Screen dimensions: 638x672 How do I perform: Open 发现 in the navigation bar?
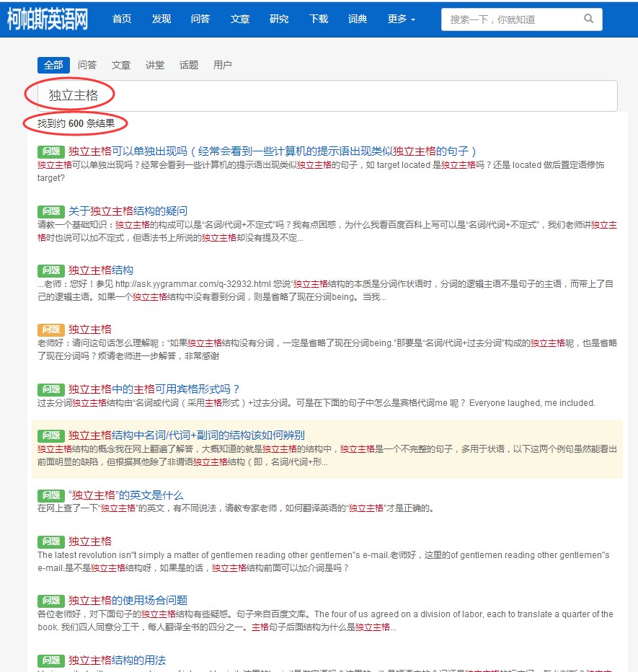coord(161,19)
